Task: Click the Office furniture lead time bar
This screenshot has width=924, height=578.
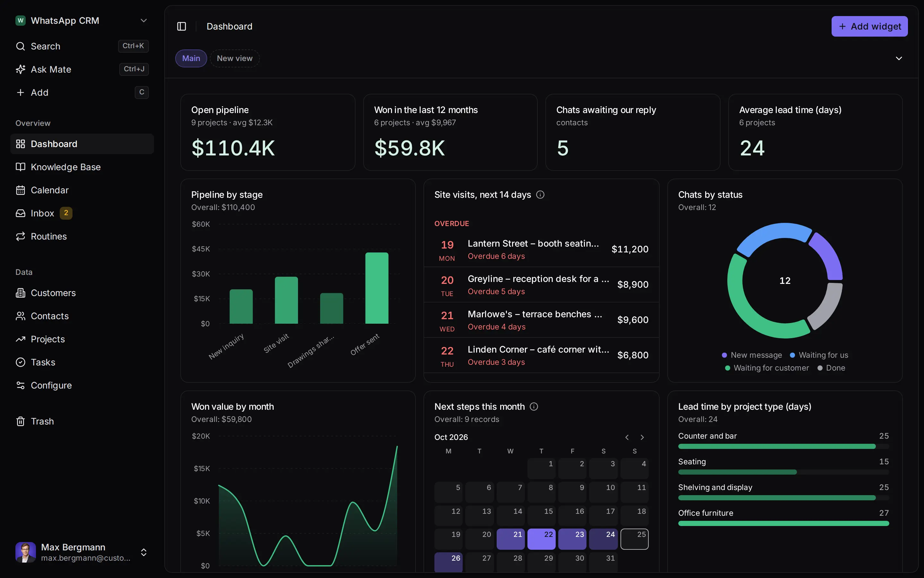Action: tap(783, 523)
